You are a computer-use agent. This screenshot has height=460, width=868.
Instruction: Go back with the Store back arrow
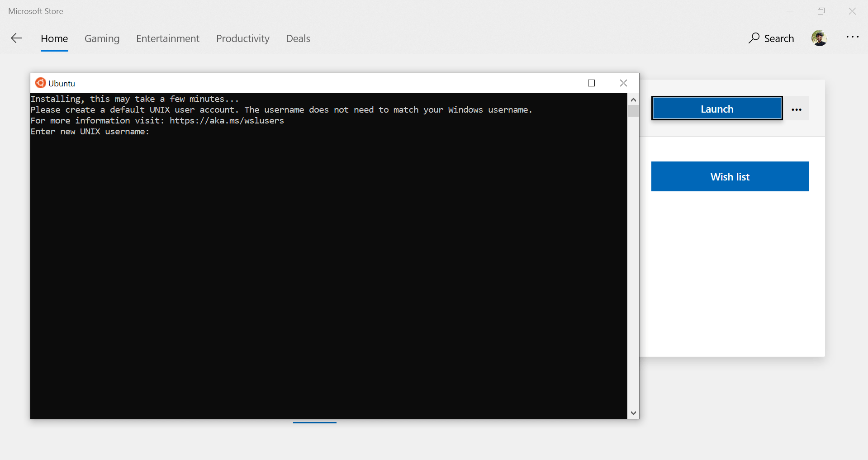pos(16,38)
